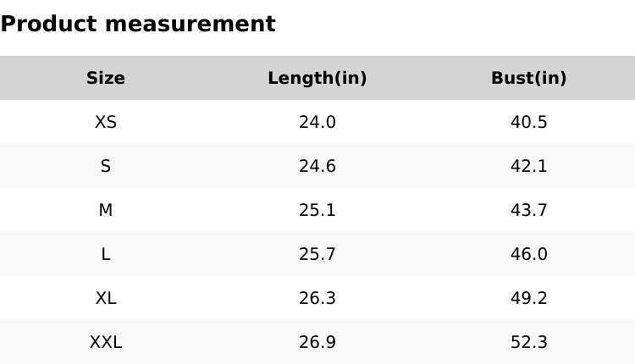Click the Length(in) column header
Image resolution: width=635 pixels, height=364 pixels.
coord(317,78)
